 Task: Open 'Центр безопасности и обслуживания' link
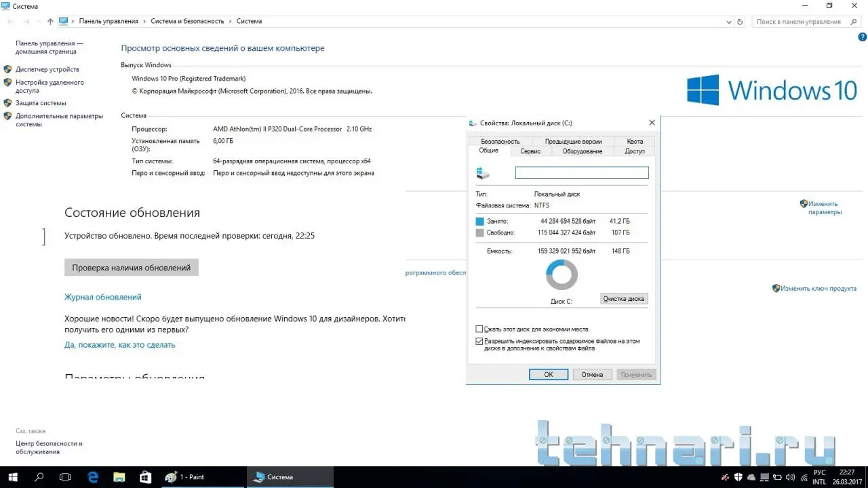pos(49,447)
